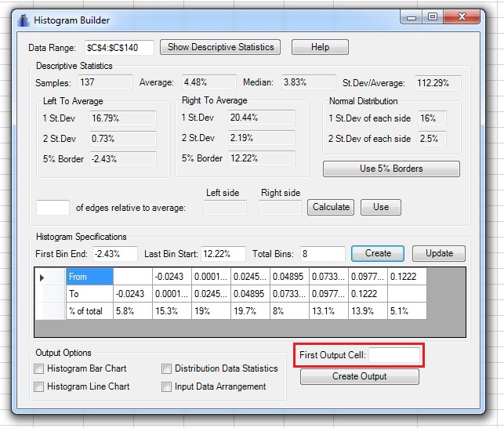The image size is (504, 428).
Task: Maximize the Histogram Builder window
Action: point(433,17)
